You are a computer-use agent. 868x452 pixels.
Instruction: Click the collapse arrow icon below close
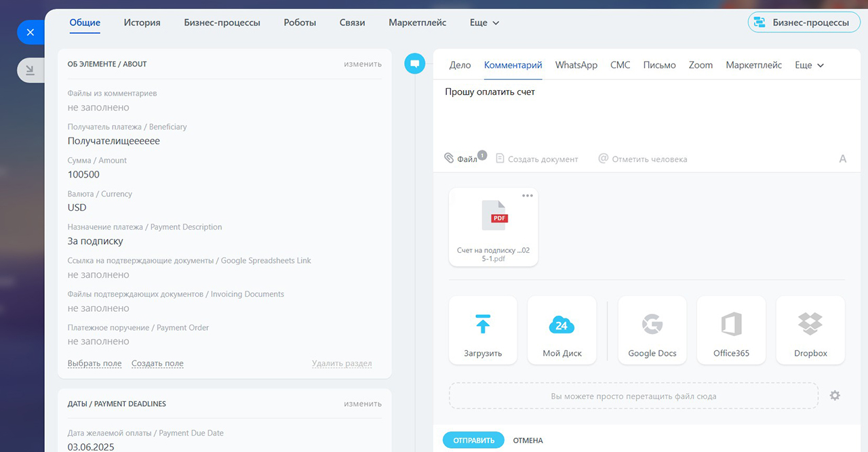point(30,70)
